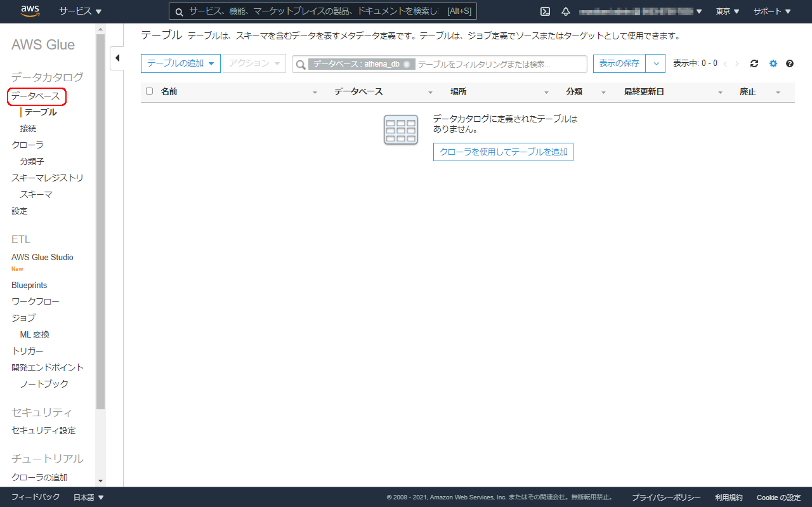Click the フィードバック footer link
The width and height of the screenshot is (812, 507).
[36, 497]
